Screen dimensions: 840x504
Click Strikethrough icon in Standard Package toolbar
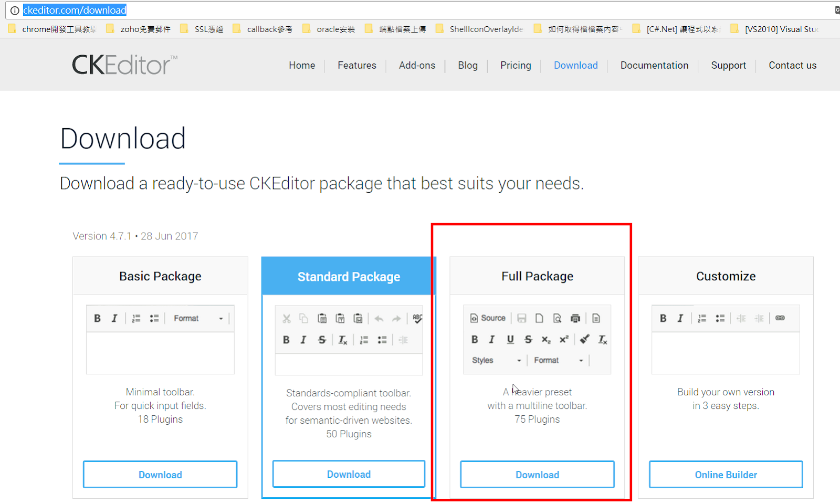coord(322,340)
